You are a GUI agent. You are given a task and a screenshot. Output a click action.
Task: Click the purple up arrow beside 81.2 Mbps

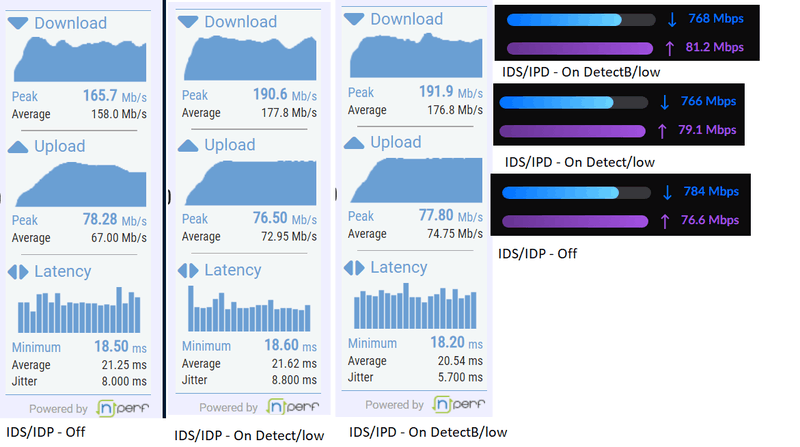click(x=670, y=48)
